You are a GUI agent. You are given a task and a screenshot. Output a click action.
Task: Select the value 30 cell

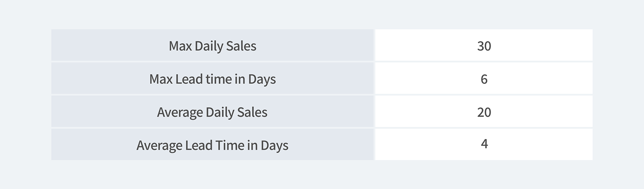point(484,46)
